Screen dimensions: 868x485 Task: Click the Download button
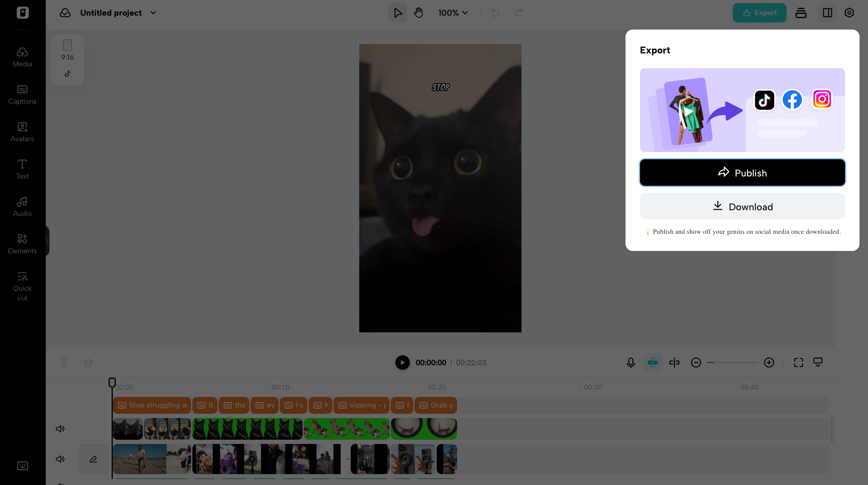coord(742,207)
